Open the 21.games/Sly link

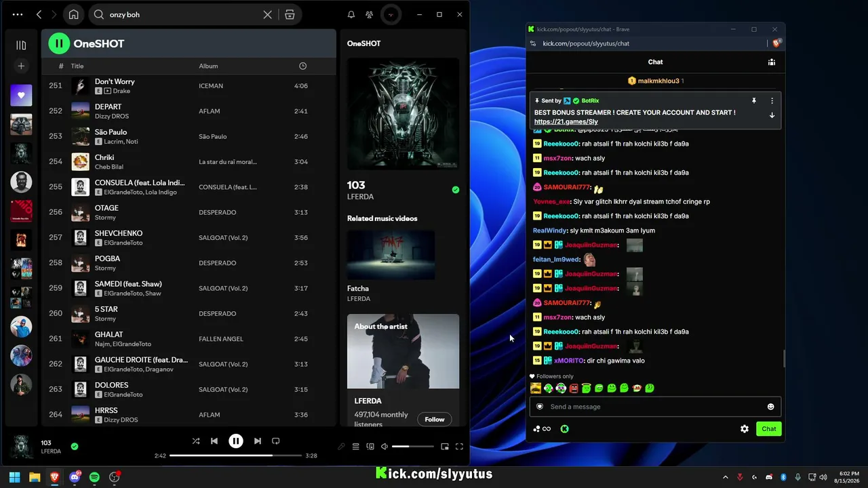(x=566, y=122)
